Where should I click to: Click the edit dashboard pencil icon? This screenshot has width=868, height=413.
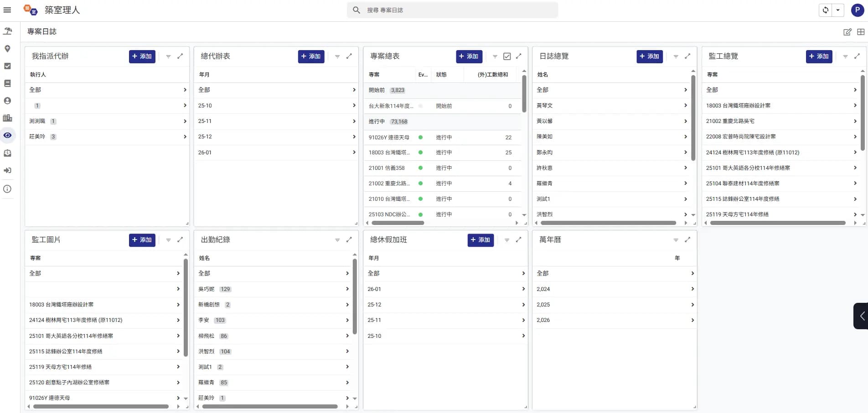point(847,32)
